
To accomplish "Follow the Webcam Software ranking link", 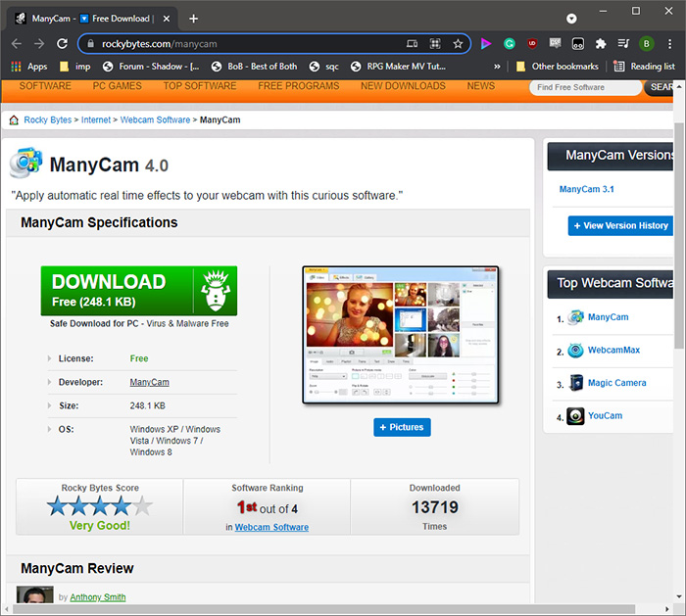I will (271, 527).
